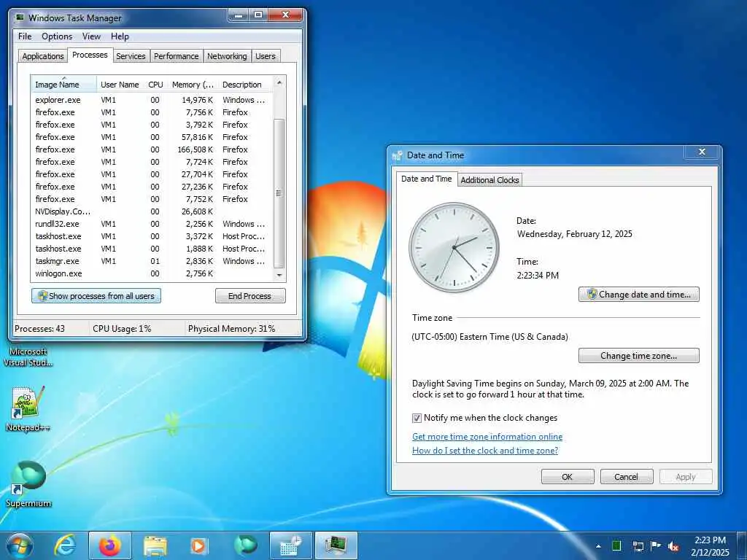This screenshot has width=747, height=560.
Task: Switch to Applications tab
Action: pos(43,56)
